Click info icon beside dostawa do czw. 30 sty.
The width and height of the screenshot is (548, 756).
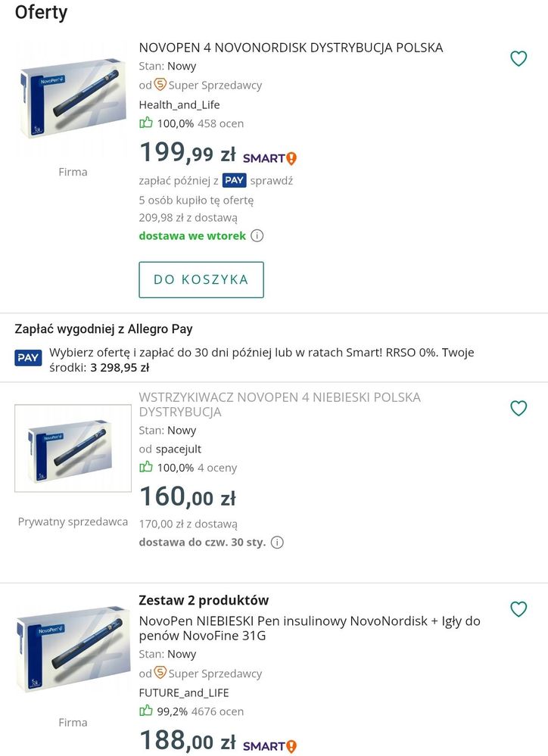pyautogui.click(x=278, y=542)
